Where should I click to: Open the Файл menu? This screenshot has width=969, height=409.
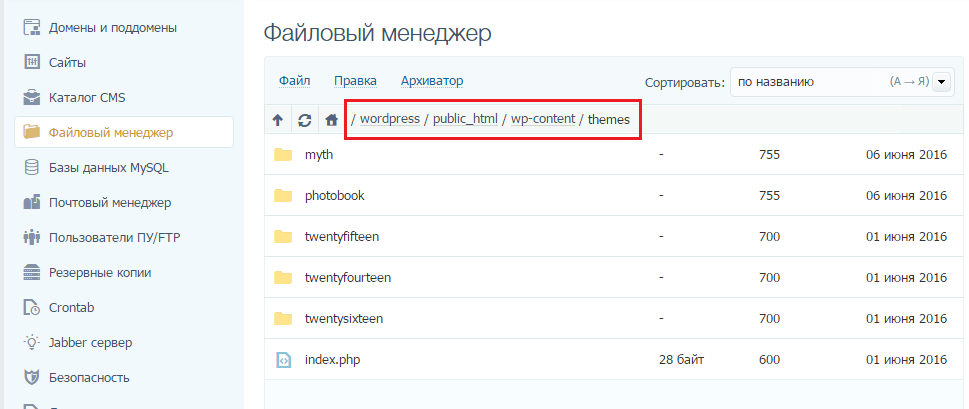[294, 81]
